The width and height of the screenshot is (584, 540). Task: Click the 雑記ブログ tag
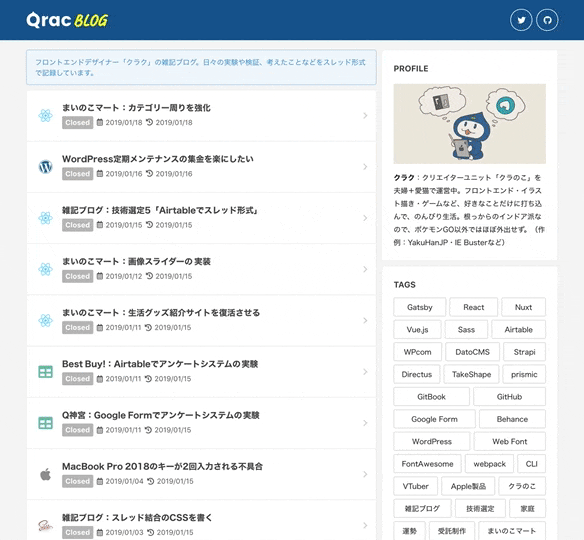point(422,508)
